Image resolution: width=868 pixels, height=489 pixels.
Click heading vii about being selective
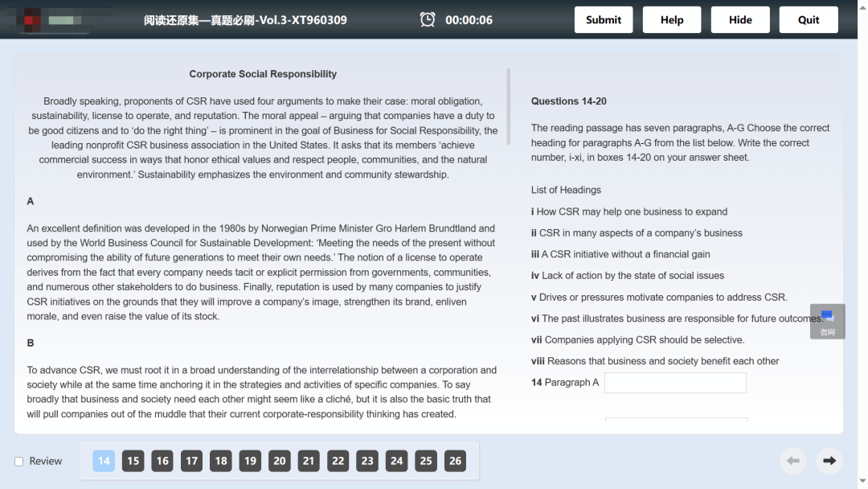tap(637, 340)
